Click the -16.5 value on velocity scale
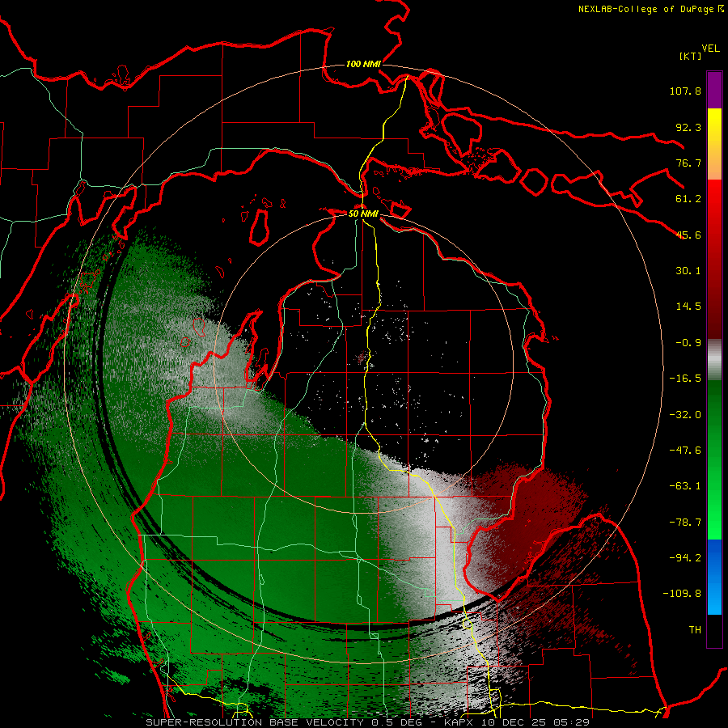This screenshot has height=728, width=728. coord(685,379)
